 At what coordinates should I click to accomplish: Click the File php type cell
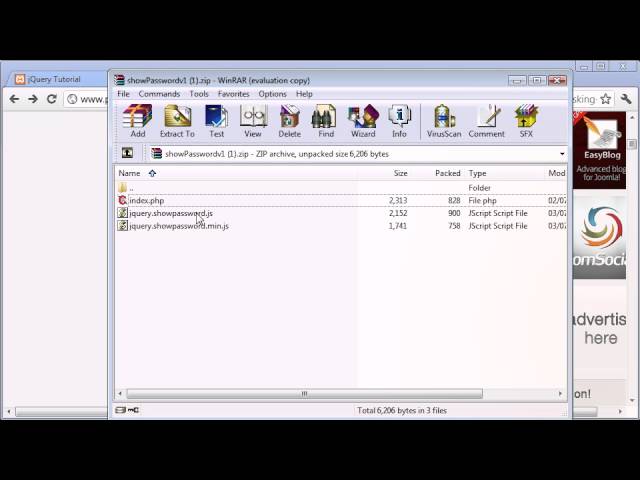[x=482, y=200]
